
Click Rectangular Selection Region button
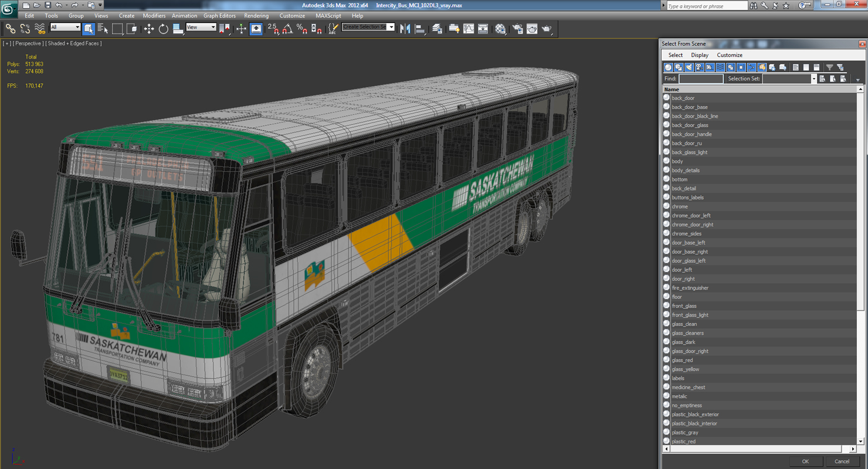click(117, 28)
